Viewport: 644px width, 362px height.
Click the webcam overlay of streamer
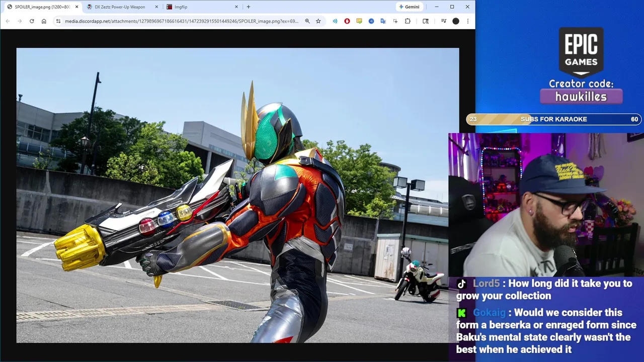[x=546, y=205]
